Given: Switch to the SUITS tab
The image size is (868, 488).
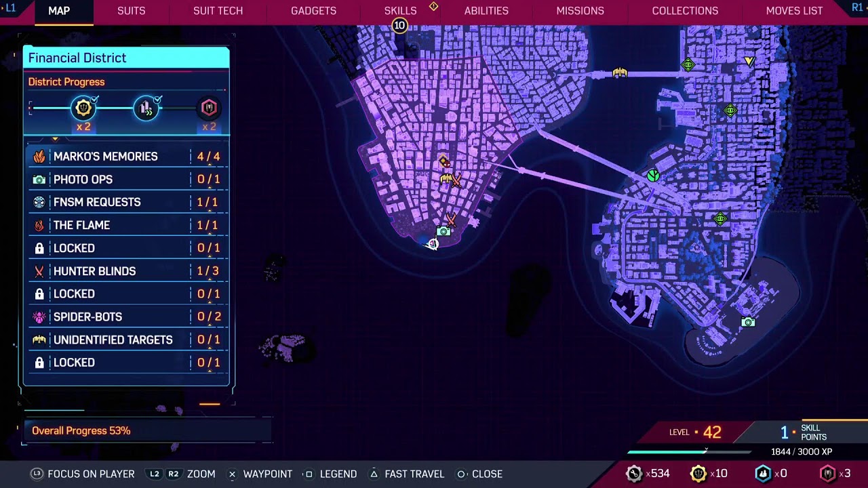Looking at the screenshot, I should (x=131, y=11).
